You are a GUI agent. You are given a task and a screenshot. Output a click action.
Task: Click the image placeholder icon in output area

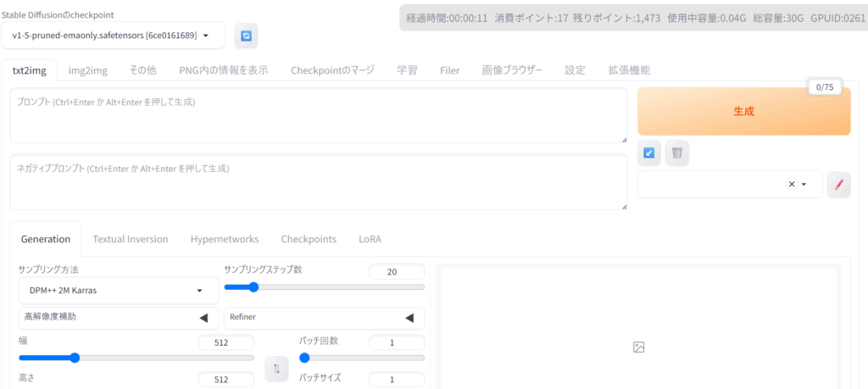pyautogui.click(x=639, y=347)
